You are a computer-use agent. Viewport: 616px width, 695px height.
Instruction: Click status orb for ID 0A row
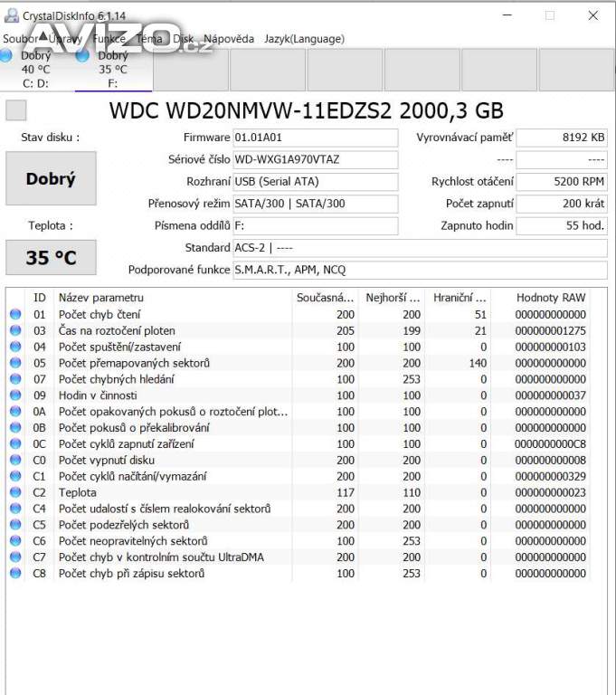(x=15, y=412)
